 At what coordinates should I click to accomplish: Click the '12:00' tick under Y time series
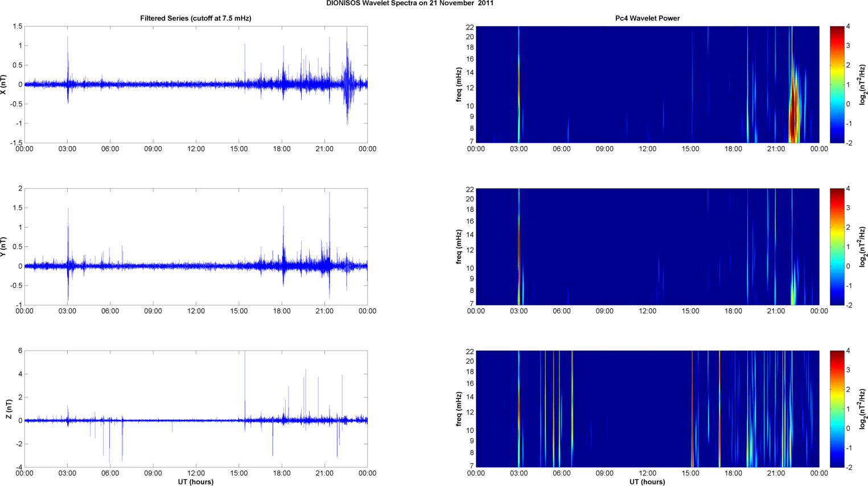(x=196, y=311)
